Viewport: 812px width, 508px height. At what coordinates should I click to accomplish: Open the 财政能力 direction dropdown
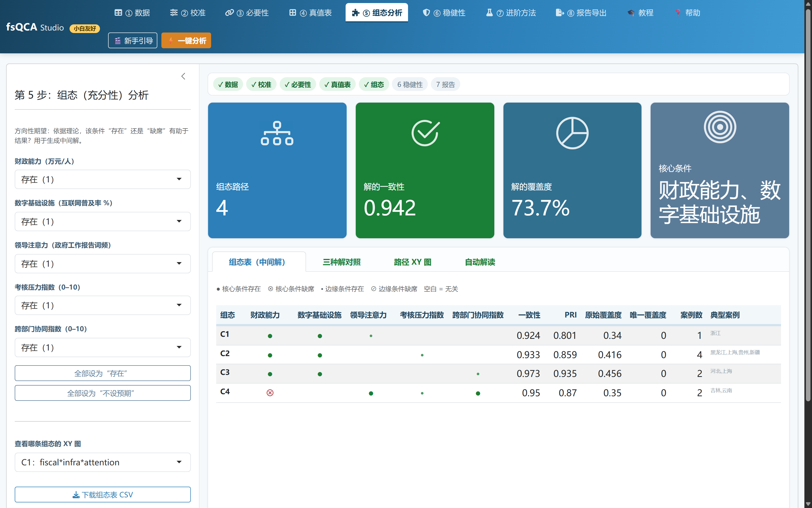tap(103, 179)
